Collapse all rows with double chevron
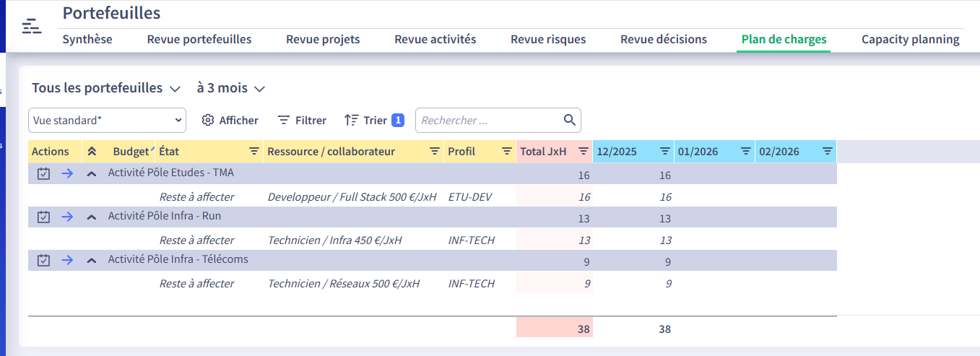Viewport: 980px width, 356px height. (92, 152)
